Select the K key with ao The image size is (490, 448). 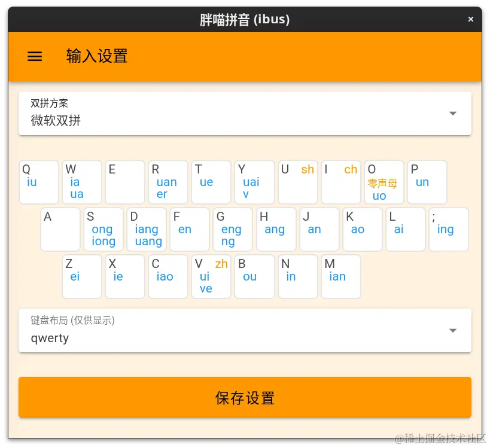363,229
